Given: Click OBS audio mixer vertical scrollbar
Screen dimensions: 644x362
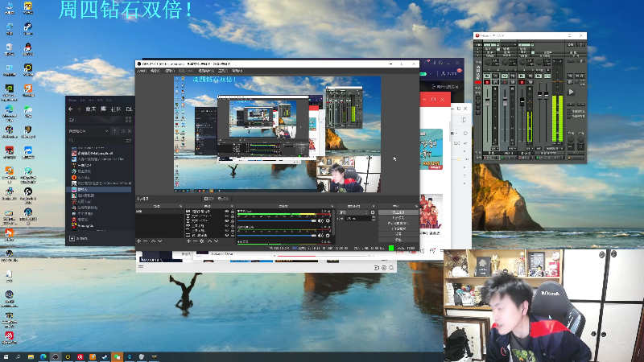Looking at the screenshot, I should coord(333,223).
